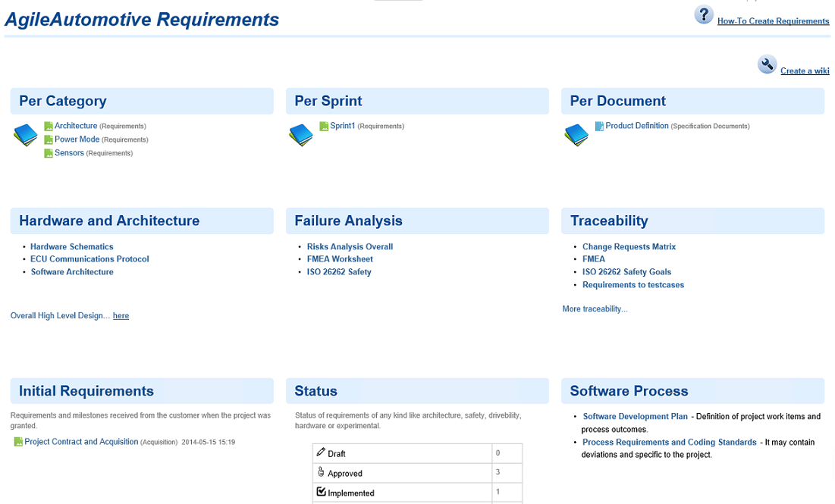Open the ISO 26262 Safety Goals page
The image size is (835, 504).
626,271
